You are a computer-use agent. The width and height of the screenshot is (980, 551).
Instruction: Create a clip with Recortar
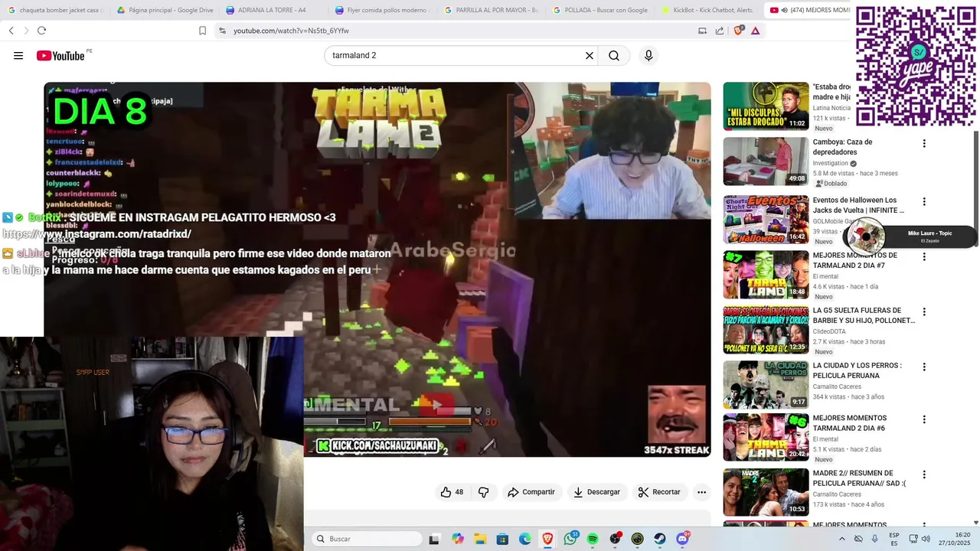click(x=659, y=492)
